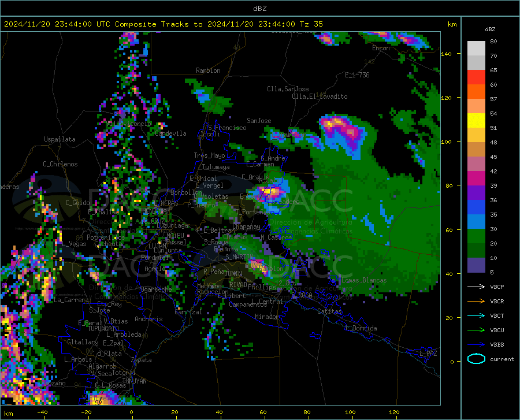Click the white 80 dBZ color swatch
The height and width of the screenshot is (420, 520).
pyautogui.click(x=476, y=49)
